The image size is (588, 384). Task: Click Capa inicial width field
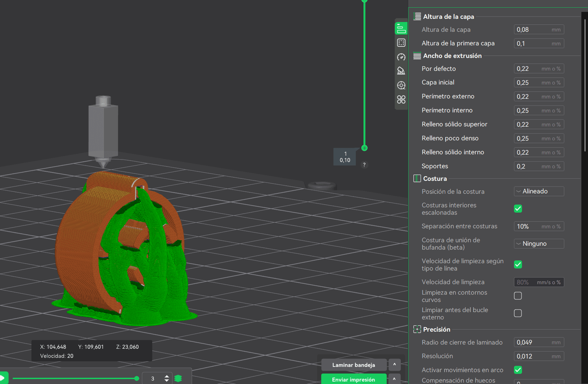[539, 83]
